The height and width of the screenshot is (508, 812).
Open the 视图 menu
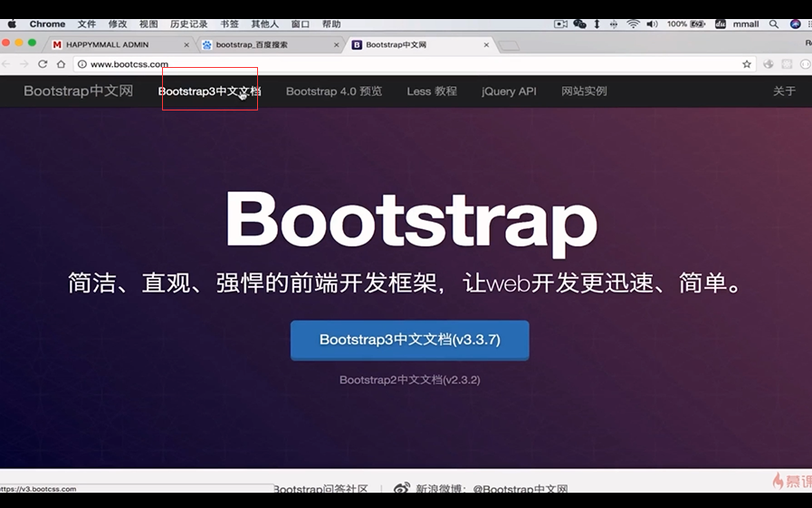point(148,24)
